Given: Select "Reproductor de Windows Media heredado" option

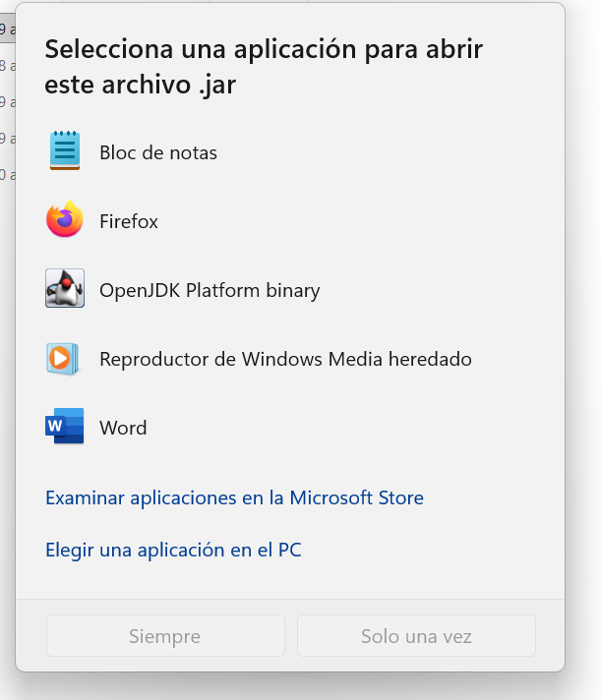Looking at the screenshot, I should pyautogui.click(x=285, y=359).
